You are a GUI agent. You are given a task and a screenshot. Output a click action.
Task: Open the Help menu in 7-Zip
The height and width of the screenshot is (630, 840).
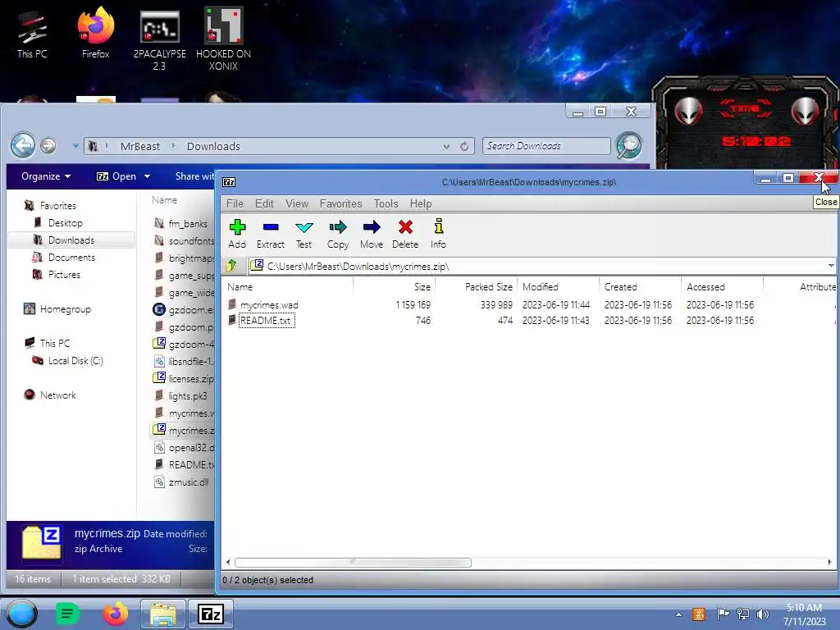[421, 203]
